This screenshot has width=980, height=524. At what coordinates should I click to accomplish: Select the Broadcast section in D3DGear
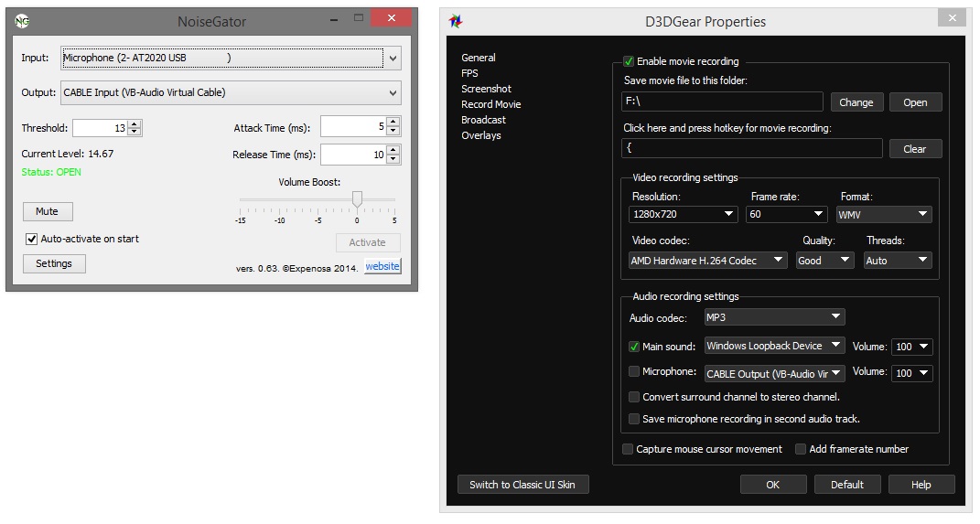pos(483,120)
